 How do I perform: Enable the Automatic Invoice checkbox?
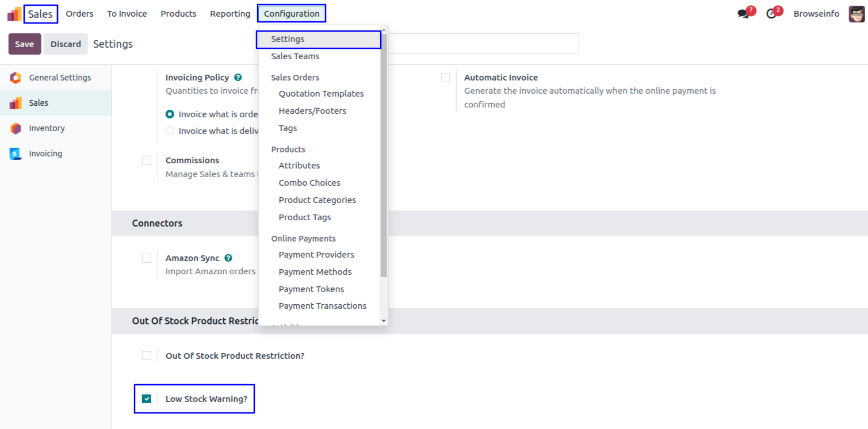(x=445, y=78)
